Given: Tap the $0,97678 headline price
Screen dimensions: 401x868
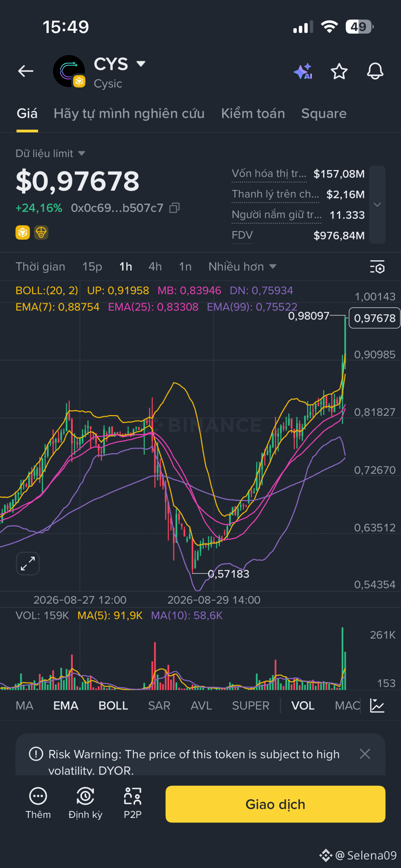Looking at the screenshot, I should pos(77,181).
